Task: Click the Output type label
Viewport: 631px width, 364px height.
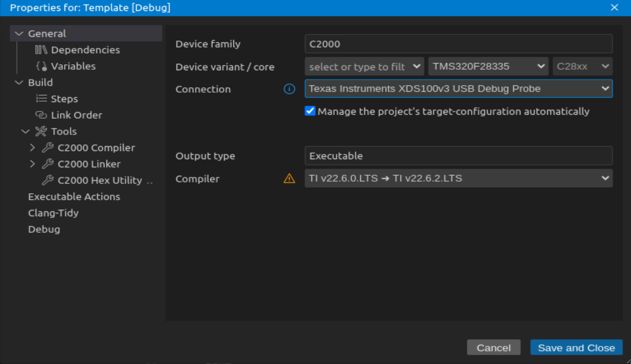Action: click(205, 156)
